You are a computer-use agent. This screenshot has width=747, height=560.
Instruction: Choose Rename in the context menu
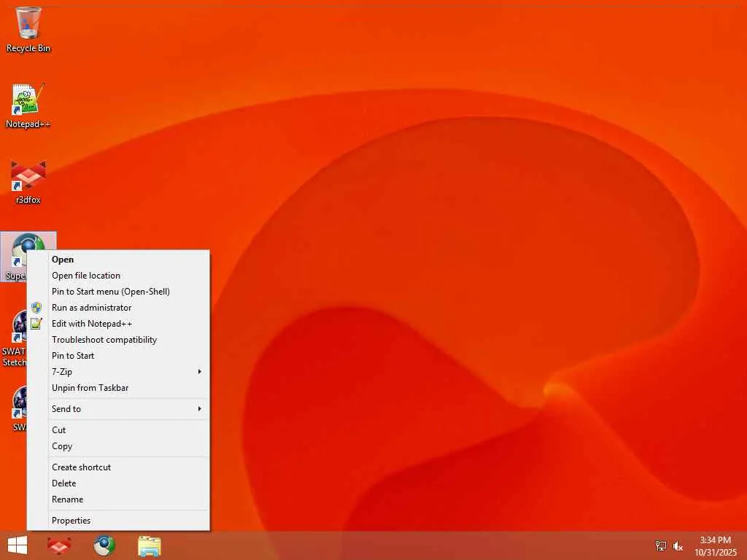coord(118,499)
